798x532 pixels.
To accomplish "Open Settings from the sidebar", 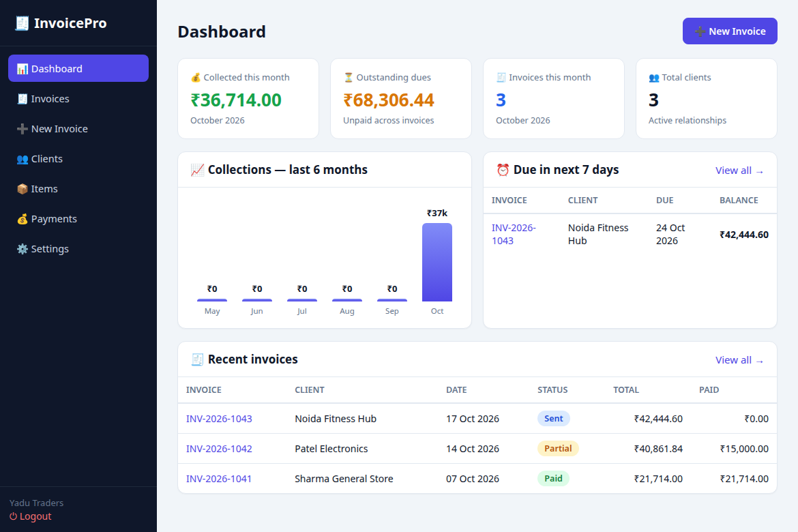I will pos(78,248).
